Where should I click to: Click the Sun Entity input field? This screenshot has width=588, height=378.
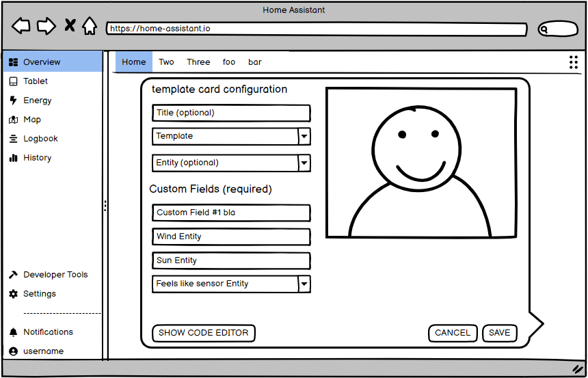click(231, 260)
